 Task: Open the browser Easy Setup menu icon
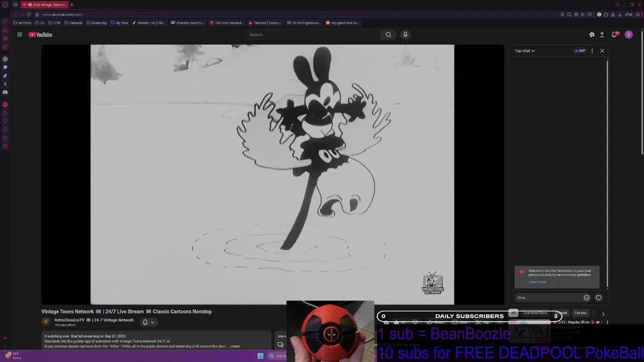point(638,15)
